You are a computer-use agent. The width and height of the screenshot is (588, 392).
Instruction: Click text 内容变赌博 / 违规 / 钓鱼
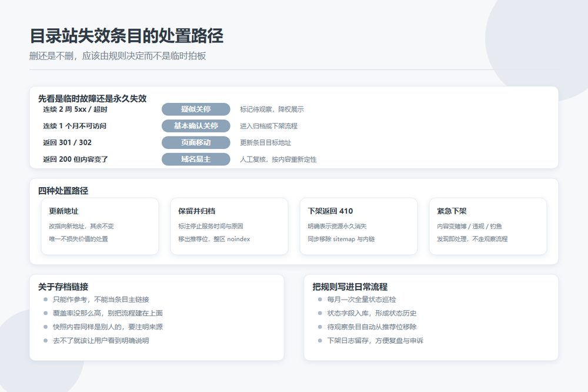click(469, 226)
